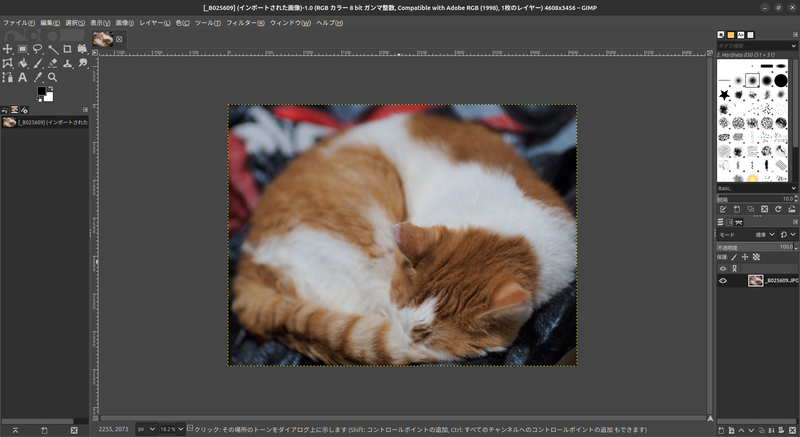Open the px unit dropdown in status bar
The height and width of the screenshot is (437, 800).
tap(146, 429)
